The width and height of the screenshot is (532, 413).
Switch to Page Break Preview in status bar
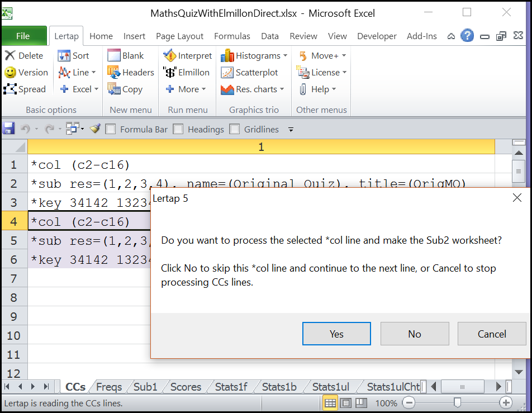pyautogui.click(x=361, y=403)
